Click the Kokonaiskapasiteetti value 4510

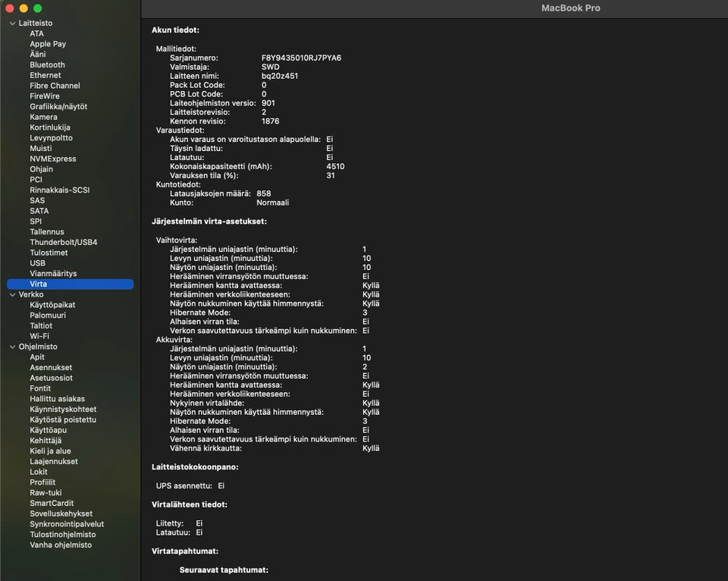(x=335, y=167)
